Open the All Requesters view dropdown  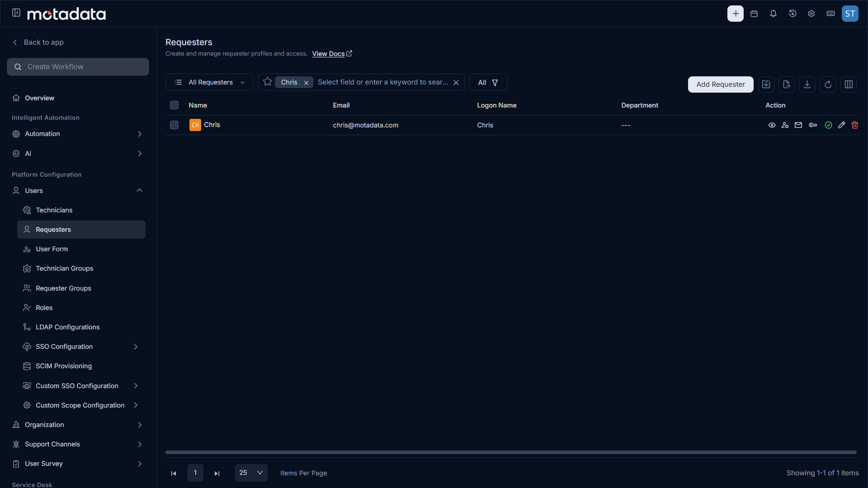209,82
